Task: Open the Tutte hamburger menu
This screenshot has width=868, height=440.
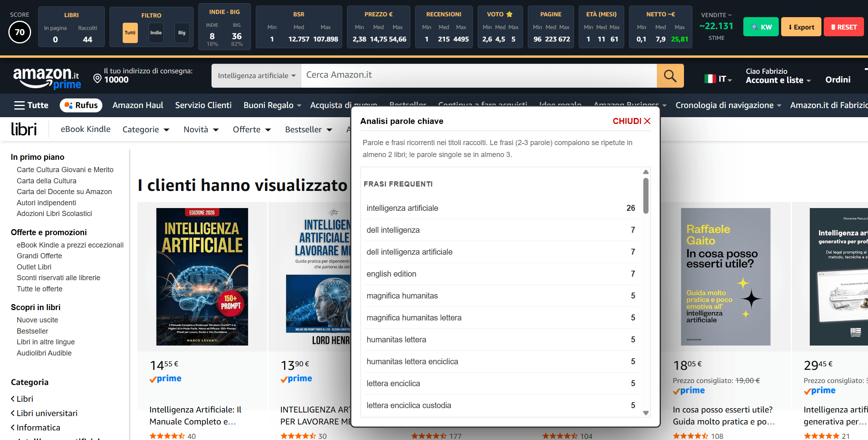Action: [x=31, y=105]
